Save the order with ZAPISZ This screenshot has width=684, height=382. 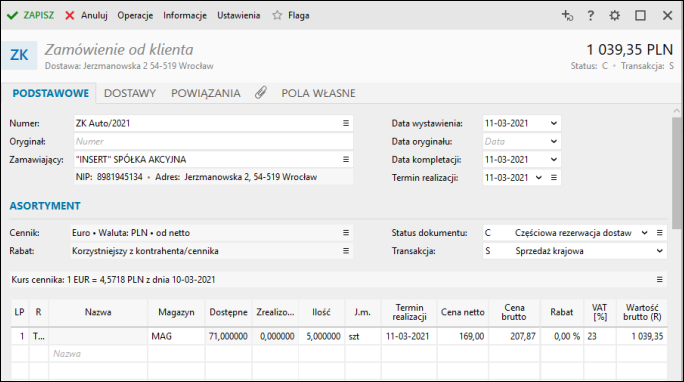tap(31, 16)
